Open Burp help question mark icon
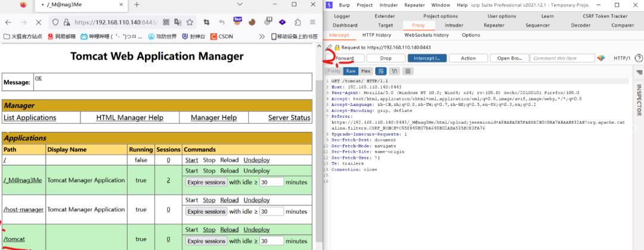Viewport: 644px width, 250px height. [x=639, y=58]
